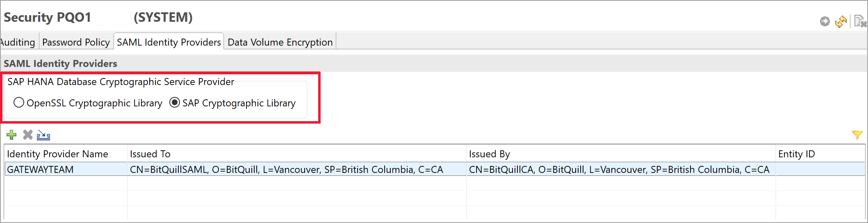Sort by the Issued To column
Image resolution: width=868 pixels, height=223 pixels.
tap(150, 154)
